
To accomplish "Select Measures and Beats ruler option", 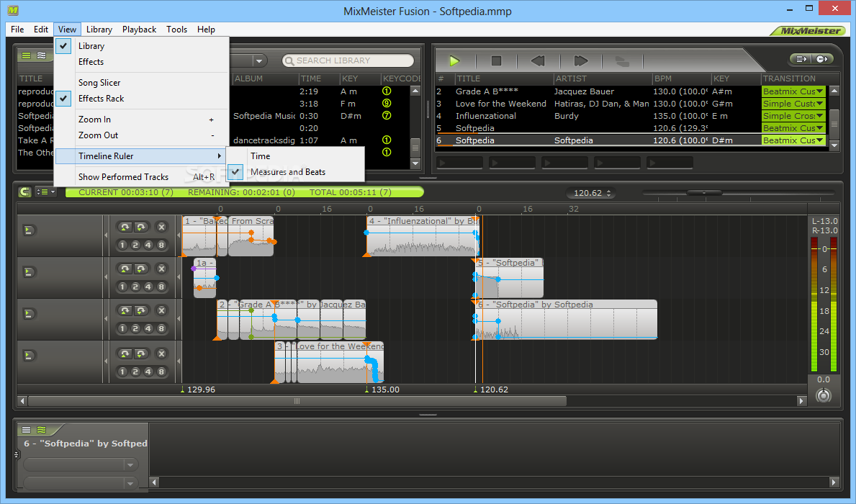I will [x=288, y=172].
